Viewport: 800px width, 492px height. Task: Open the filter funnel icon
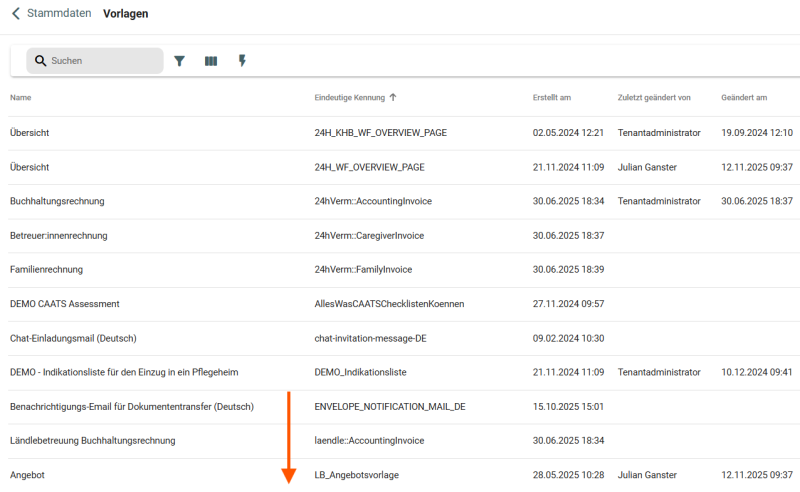[180, 61]
